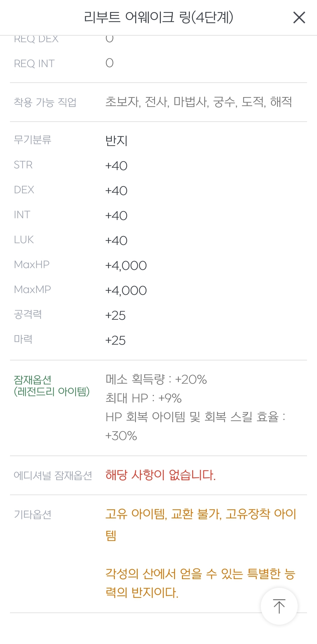Screen dimensions: 317x644
Task: Select the DEX stat label
Action: [x=24, y=190]
